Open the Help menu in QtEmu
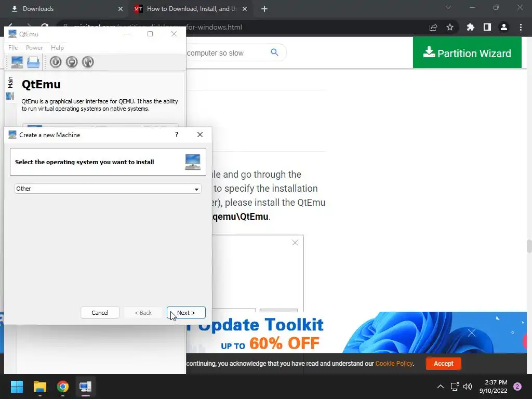This screenshot has width=532, height=399. [57, 48]
